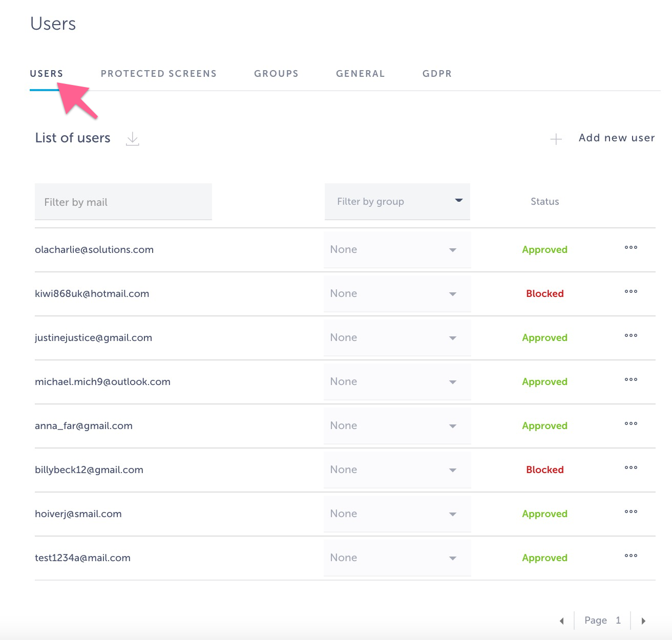Viewport: 672px width, 640px height.
Task: Switch to the GROUPS tab
Action: click(x=276, y=73)
